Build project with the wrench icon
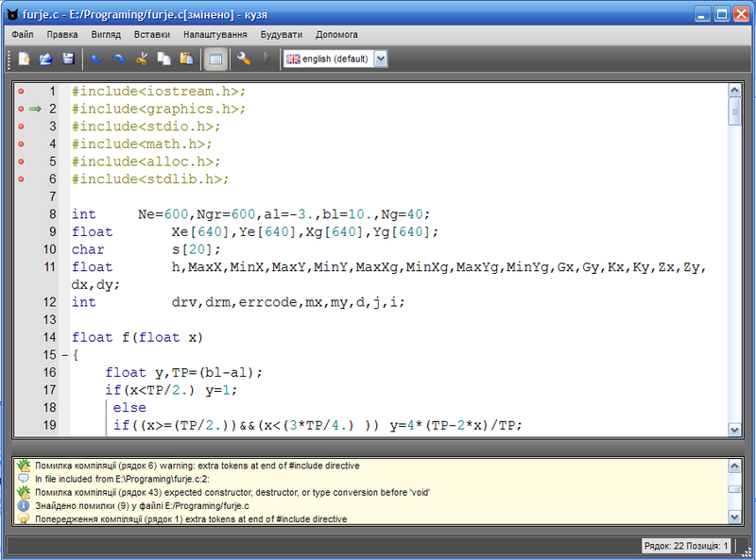This screenshot has height=560, width=756. click(x=244, y=59)
